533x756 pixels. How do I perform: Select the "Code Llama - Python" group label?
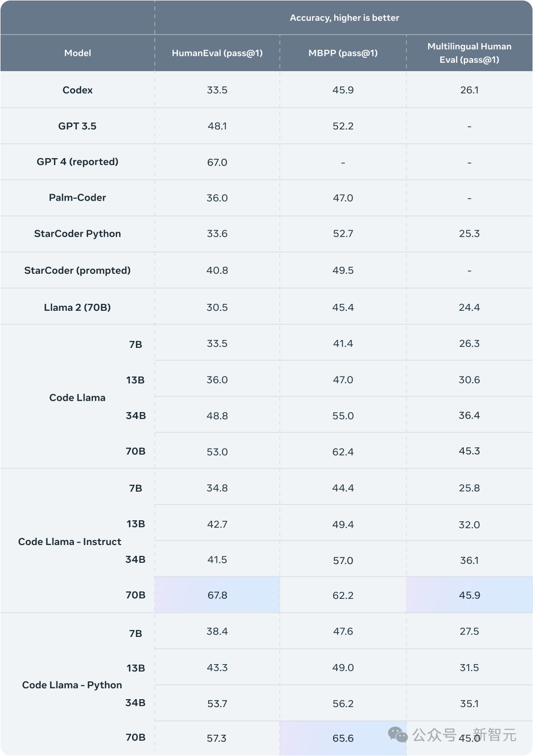(x=72, y=685)
